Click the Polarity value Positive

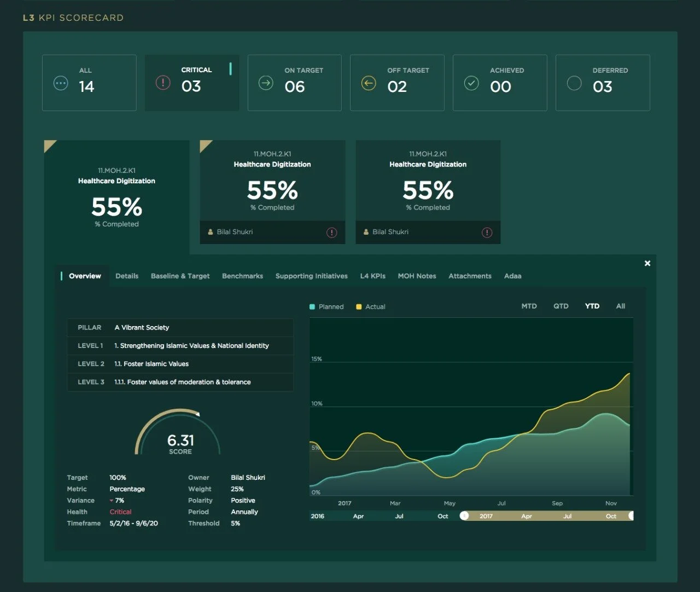243,501
